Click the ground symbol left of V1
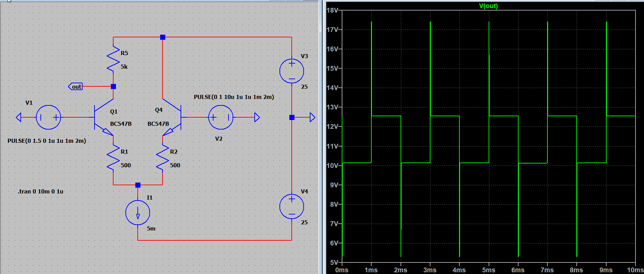 19,117
